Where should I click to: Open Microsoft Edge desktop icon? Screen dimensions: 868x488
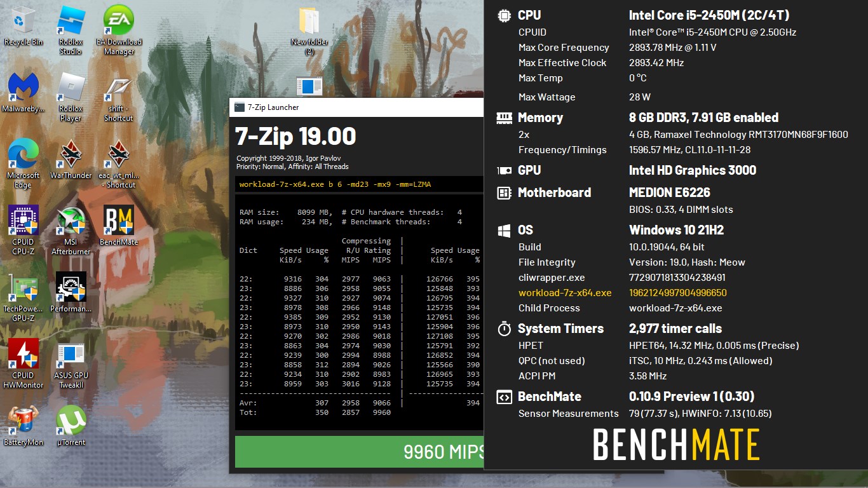click(24, 163)
